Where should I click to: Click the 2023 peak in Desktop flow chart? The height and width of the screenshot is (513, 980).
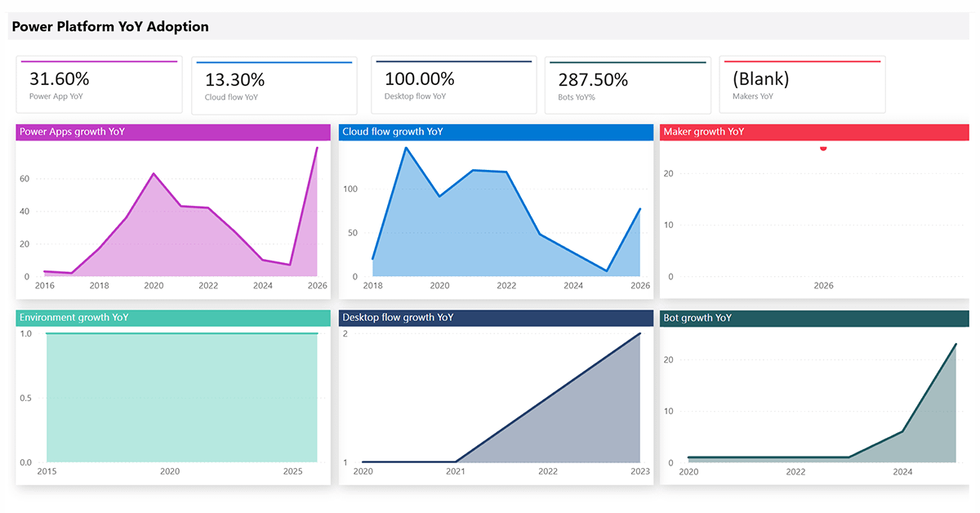click(640, 333)
